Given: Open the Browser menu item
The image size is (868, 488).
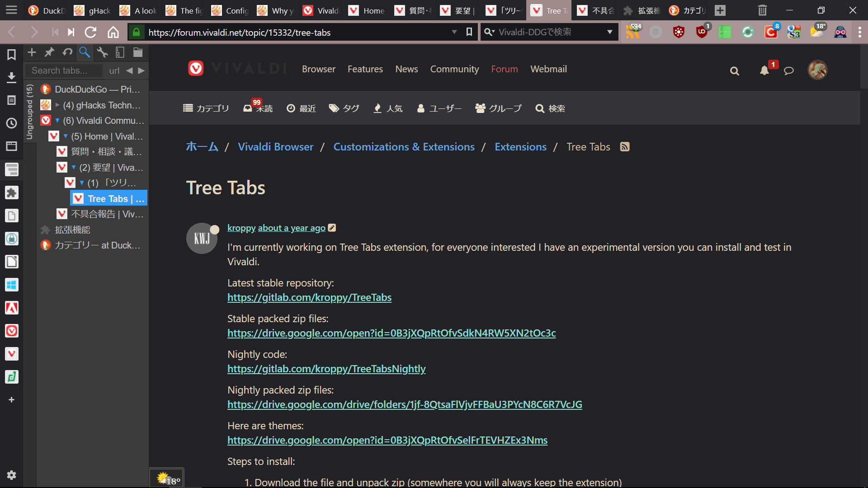Looking at the screenshot, I should point(319,69).
